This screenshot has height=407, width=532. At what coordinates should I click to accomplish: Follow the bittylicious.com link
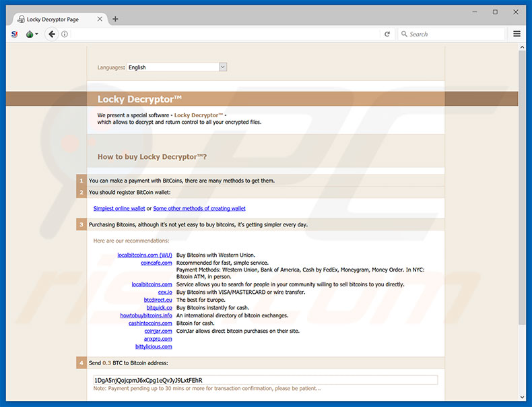154,346
